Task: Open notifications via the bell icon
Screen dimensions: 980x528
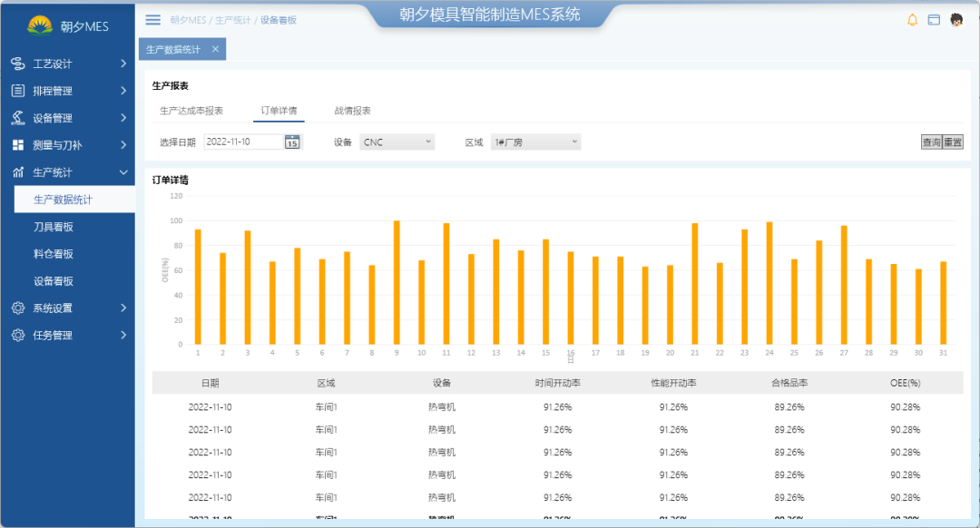Action: 913,18
